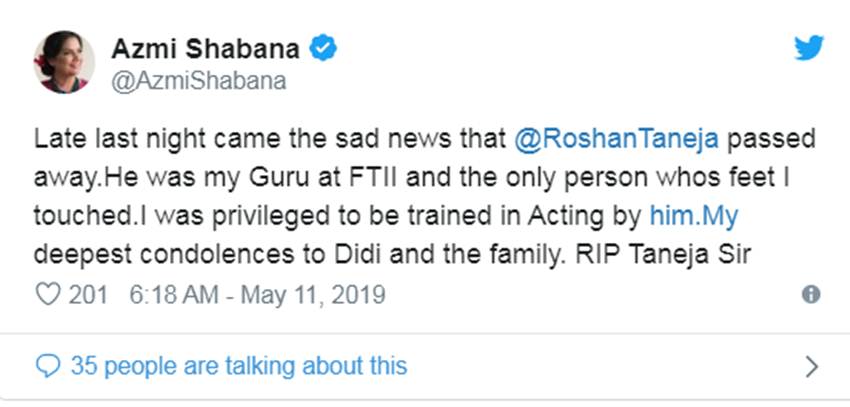850x407 pixels.
Task: Click the @AzmiShabana handle
Action: coord(199,81)
